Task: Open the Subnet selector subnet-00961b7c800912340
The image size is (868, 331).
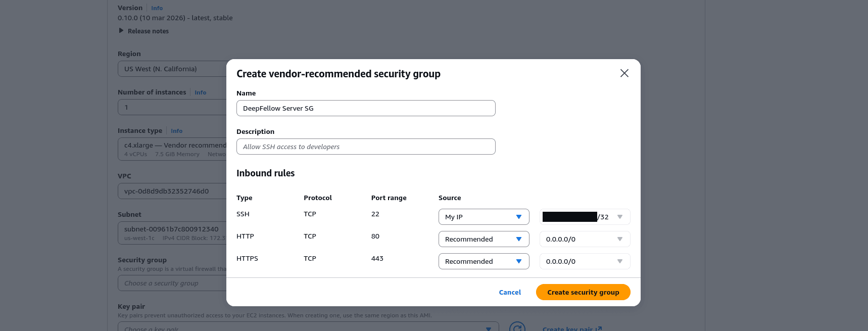Action: click(x=172, y=233)
